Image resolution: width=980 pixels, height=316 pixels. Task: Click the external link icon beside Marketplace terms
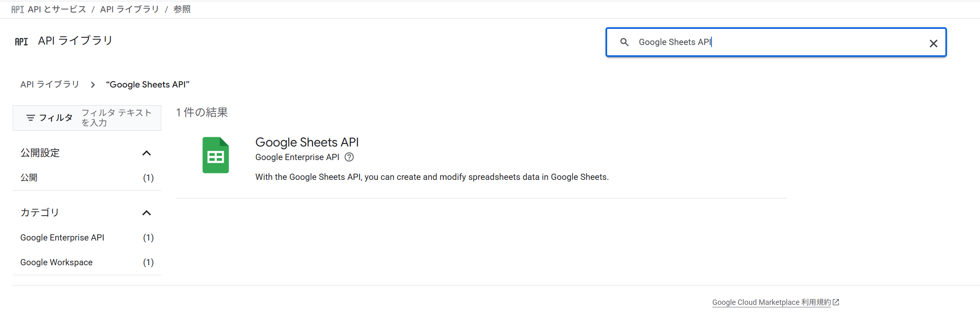click(x=836, y=302)
